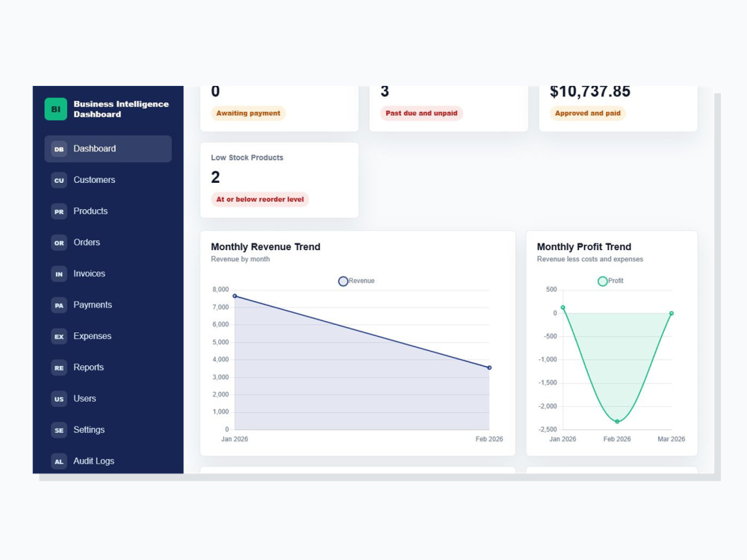Click the DB icon beside Dashboard
This screenshot has width=747, height=560.
pos(59,149)
